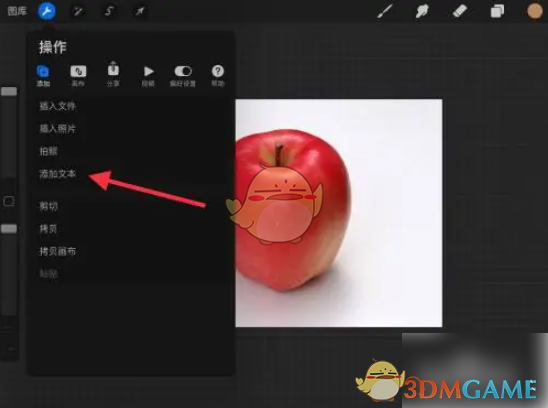Open the Adjustments magic wand menu
Image resolution: width=548 pixels, height=408 pixels.
point(78,11)
